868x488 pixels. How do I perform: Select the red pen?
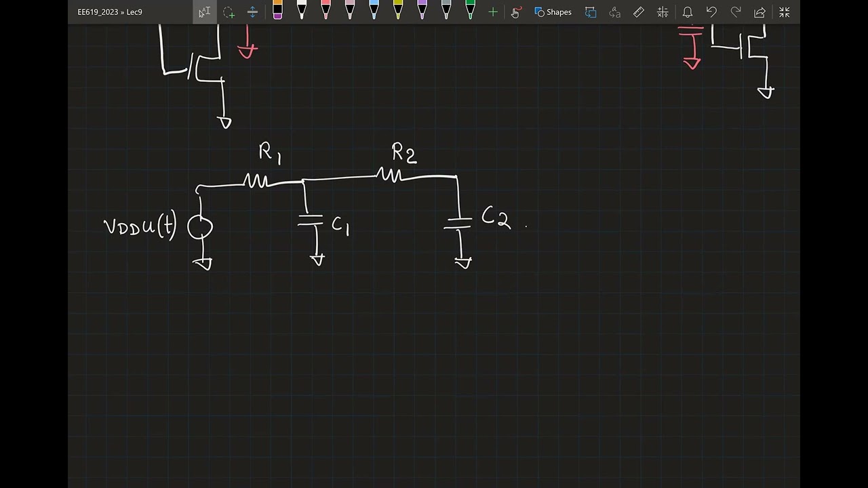(x=325, y=10)
